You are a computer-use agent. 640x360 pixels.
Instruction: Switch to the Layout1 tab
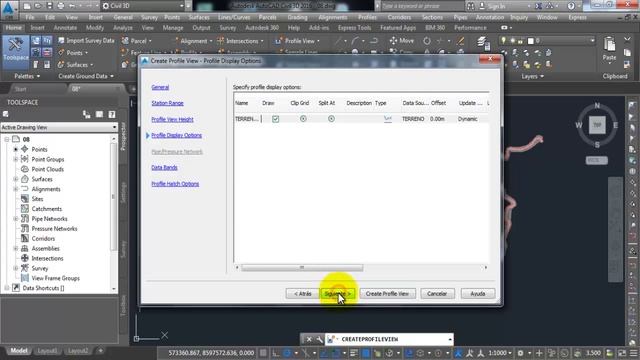(x=47, y=351)
